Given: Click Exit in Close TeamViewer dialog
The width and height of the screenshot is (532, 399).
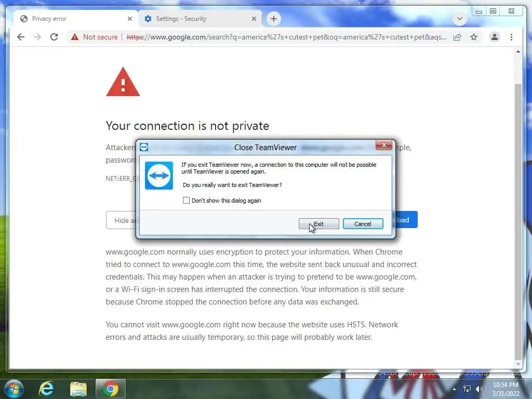Looking at the screenshot, I should pos(318,224).
